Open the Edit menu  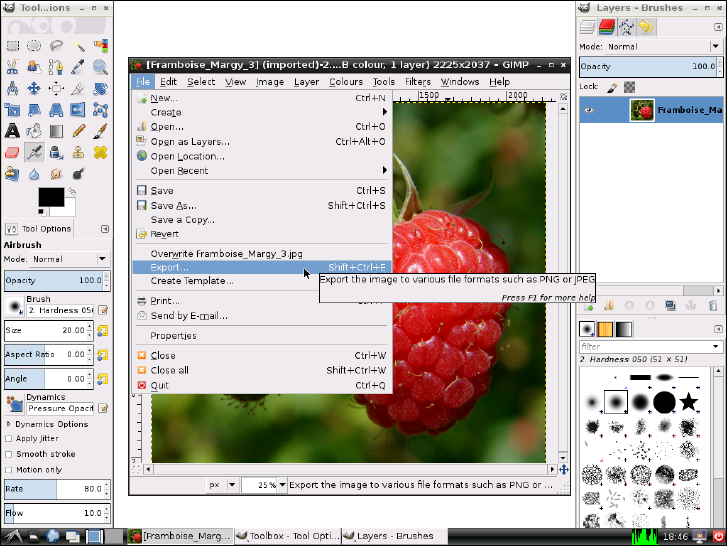tap(168, 82)
